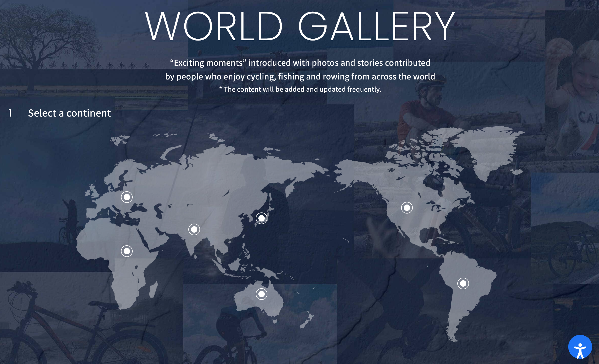Viewport: 599px width, 364px height.
Task: Click the 'WORLD GALLERY' heading
Action: tap(300, 26)
